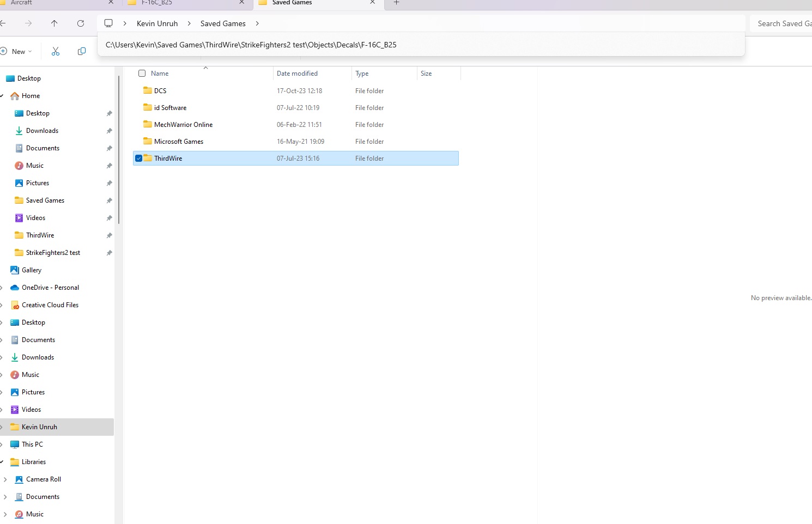812x524 pixels.
Task: Refresh the current folder view
Action: pyautogui.click(x=81, y=23)
